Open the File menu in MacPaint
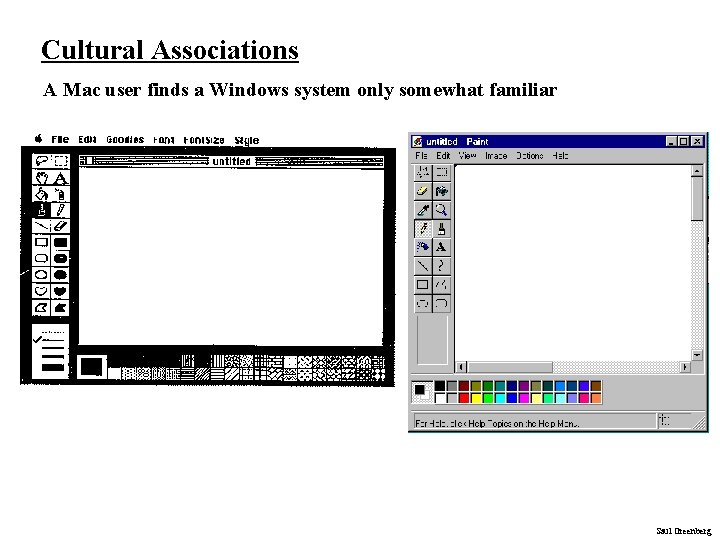720x540 pixels. pyautogui.click(x=60, y=139)
